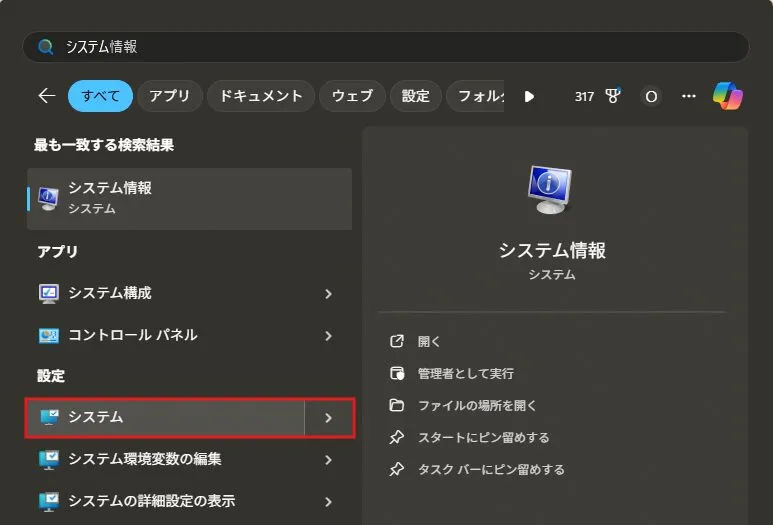Click the 管理者として実行 shield icon
773x525 pixels.
(397, 373)
